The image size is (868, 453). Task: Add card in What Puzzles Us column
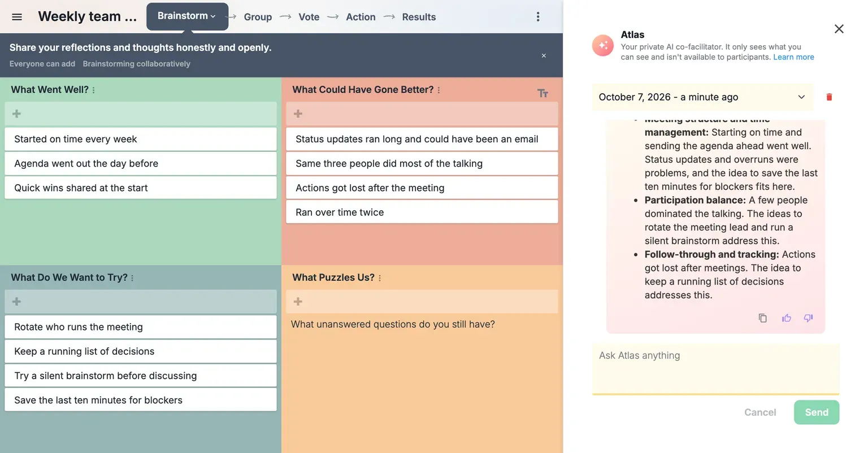pyautogui.click(x=422, y=302)
